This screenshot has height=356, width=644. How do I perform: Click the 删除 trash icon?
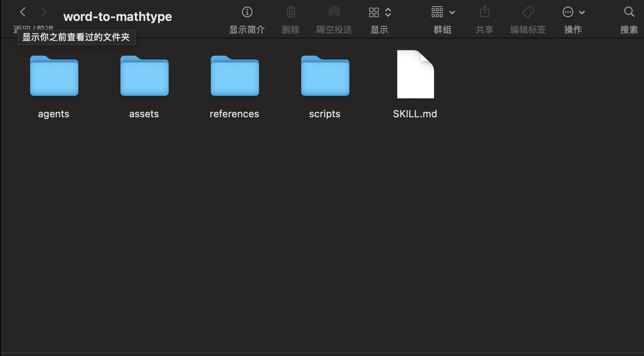[x=291, y=12]
